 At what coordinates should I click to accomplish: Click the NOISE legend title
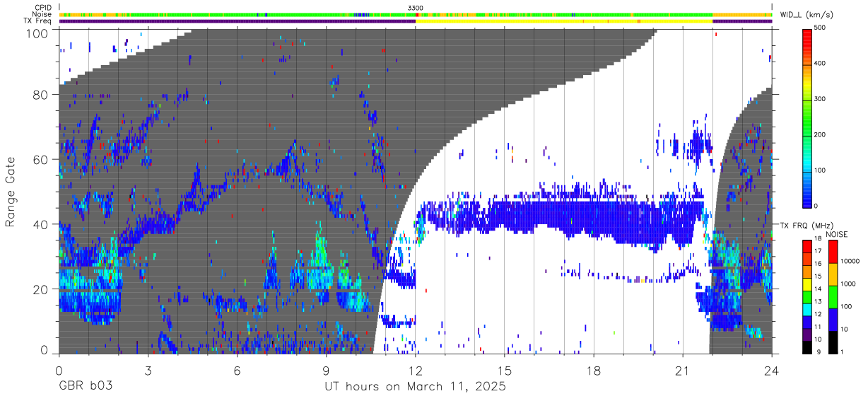(x=837, y=234)
